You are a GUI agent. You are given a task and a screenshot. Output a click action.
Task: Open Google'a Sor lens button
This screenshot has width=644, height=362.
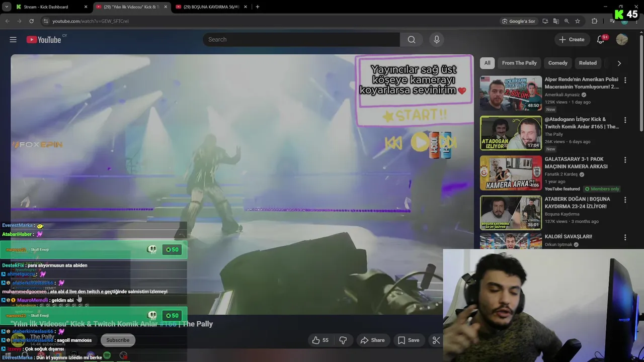pos(518,21)
